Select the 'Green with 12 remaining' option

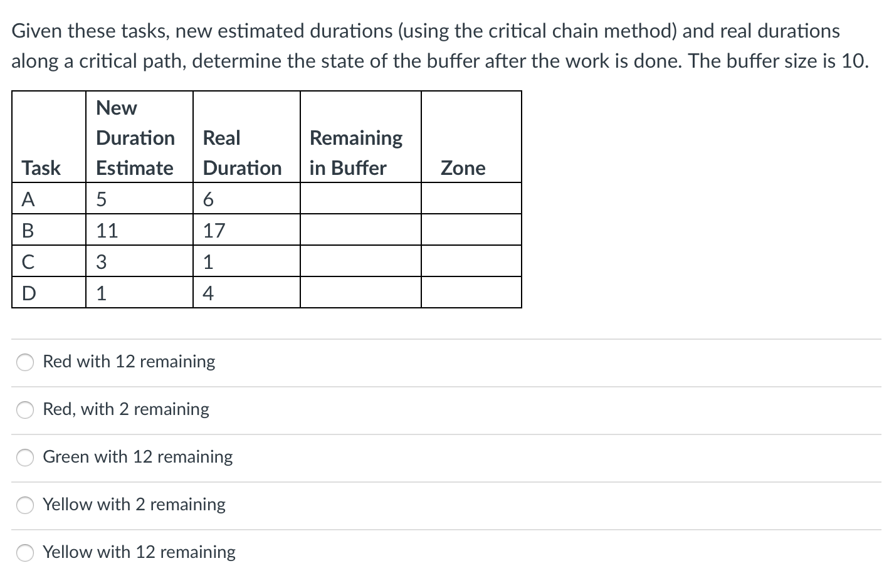click(x=137, y=457)
